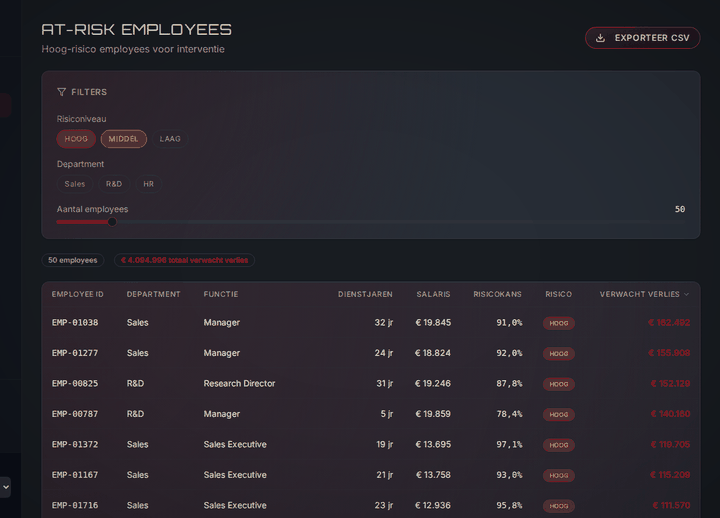Image resolution: width=720 pixels, height=518 pixels.
Task: Click the Aantal employees slider track
Action: (371, 222)
